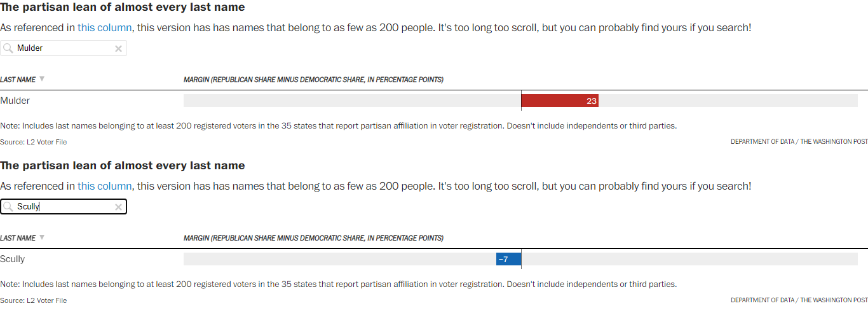
Task: Click LAST NAME header label in bottom table
Action: [x=18, y=238]
